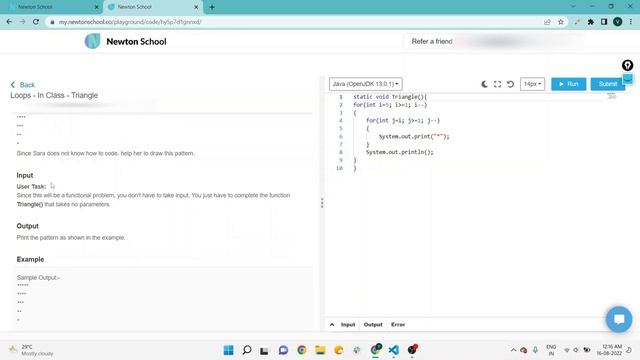Toggle dark mode moon icon in editor
The width and height of the screenshot is (640, 360).
point(484,84)
